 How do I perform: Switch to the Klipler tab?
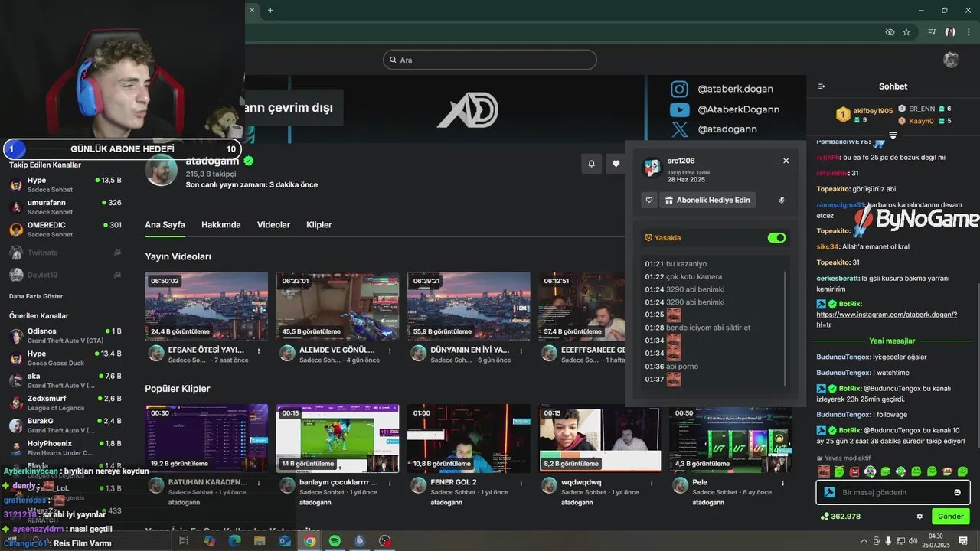pos(318,225)
